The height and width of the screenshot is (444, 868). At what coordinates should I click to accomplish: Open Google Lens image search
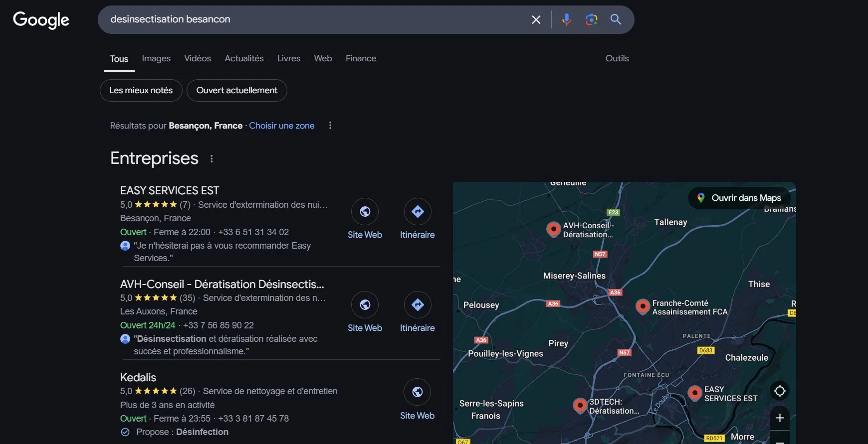[x=591, y=19]
